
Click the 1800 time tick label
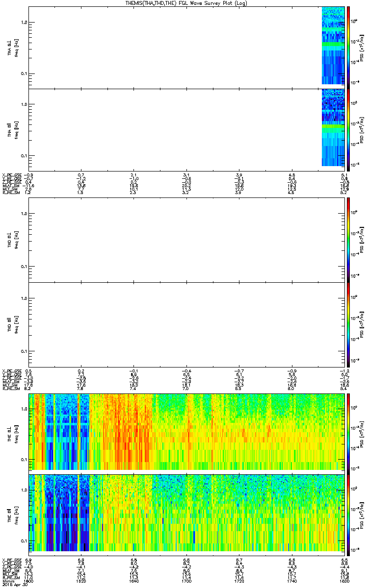(x=344, y=580)
